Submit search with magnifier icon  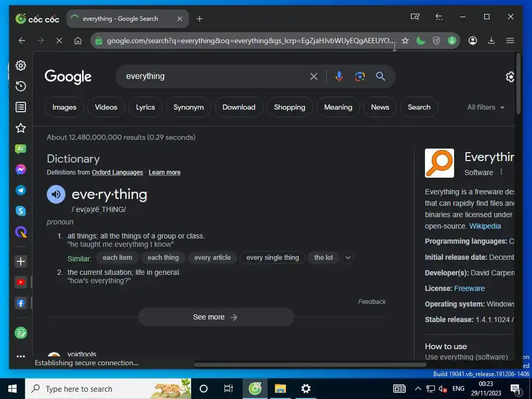pos(381,76)
